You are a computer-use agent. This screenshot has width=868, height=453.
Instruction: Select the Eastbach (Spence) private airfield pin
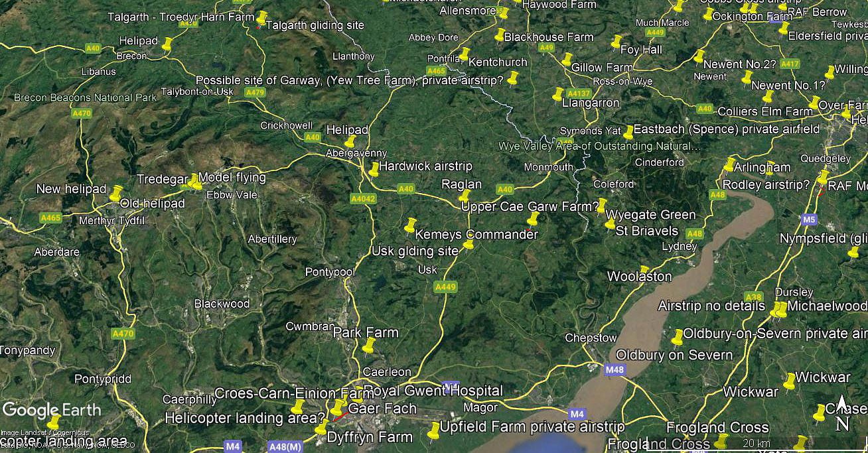click(x=628, y=132)
